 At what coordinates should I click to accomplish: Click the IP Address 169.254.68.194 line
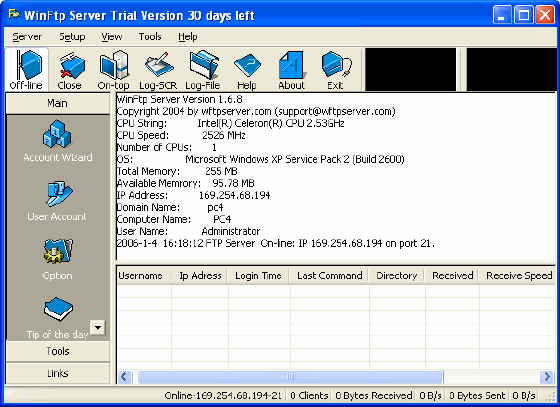coord(194,195)
